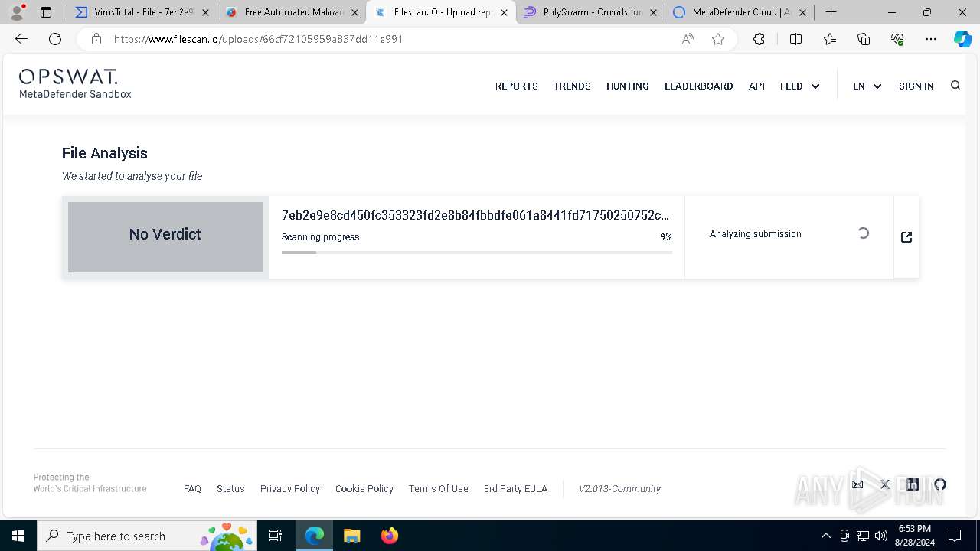Open REPORTS in navigation
Image resolution: width=980 pixels, height=551 pixels.
pos(516,86)
